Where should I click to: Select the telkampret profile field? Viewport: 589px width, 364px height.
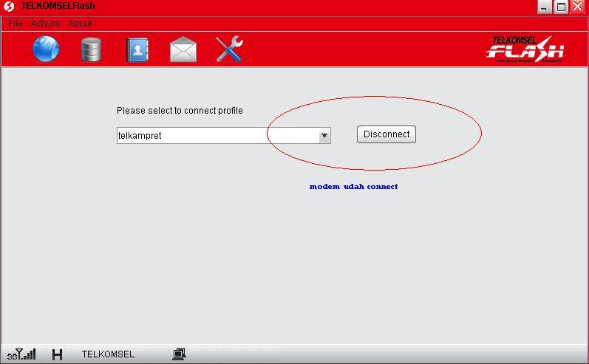coord(223,135)
